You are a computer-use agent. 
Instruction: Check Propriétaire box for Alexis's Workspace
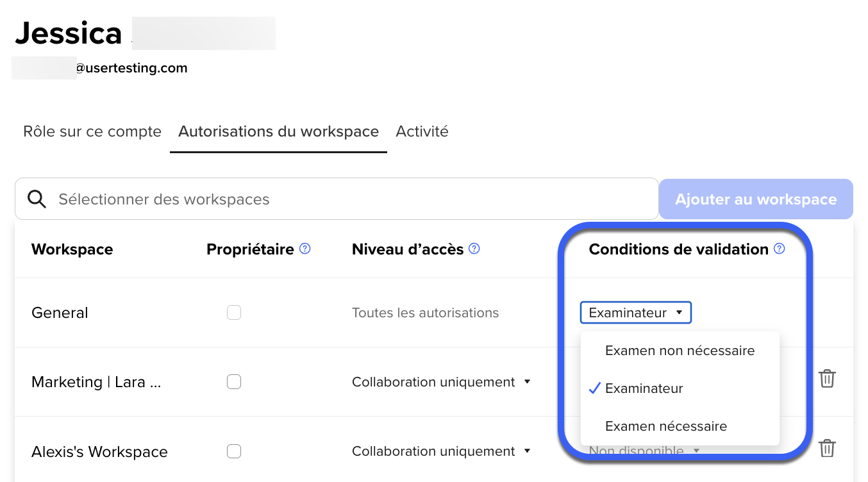(x=234, y=451)
